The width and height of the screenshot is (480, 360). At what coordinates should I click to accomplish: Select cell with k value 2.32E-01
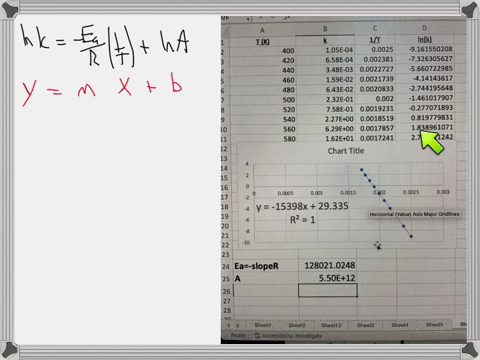325,99
